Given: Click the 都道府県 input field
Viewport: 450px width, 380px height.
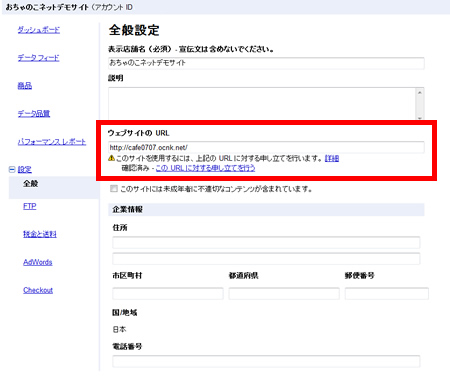Looking at the screenshot, I should [284, 294].
